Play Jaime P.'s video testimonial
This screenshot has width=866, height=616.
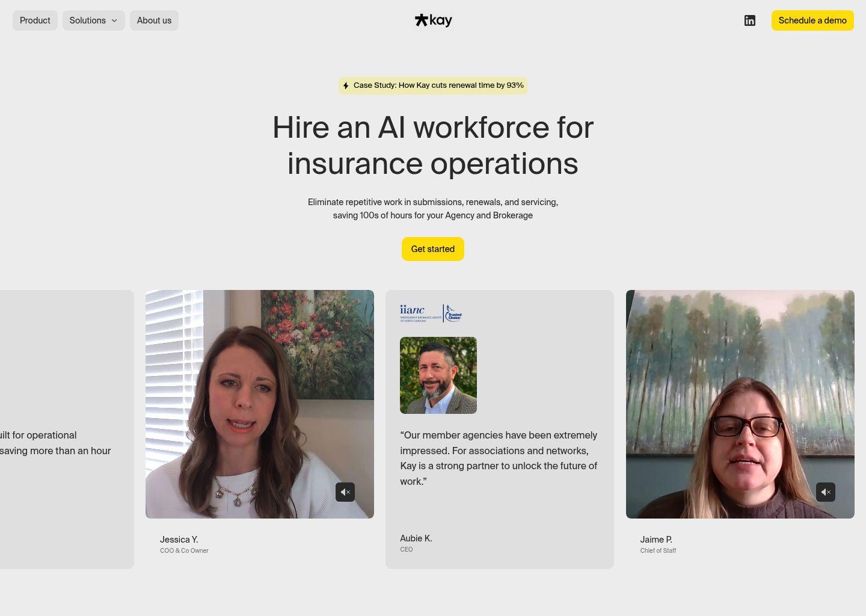[x=740, y=404]
